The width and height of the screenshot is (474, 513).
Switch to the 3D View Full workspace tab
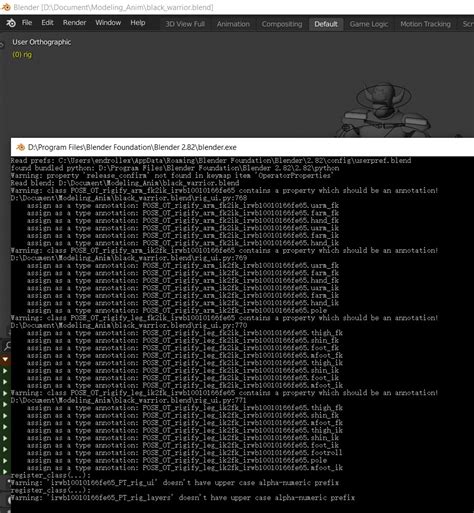[185, 24]
